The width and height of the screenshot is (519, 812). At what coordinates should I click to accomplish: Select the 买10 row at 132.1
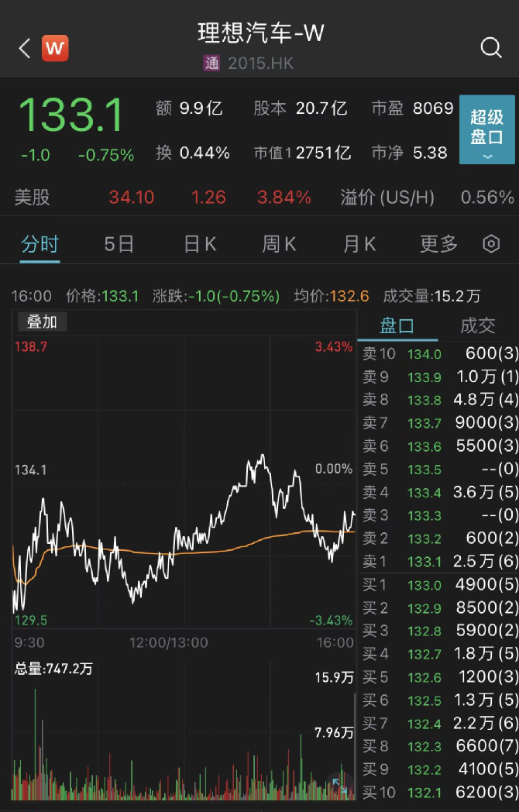(438, 793)
